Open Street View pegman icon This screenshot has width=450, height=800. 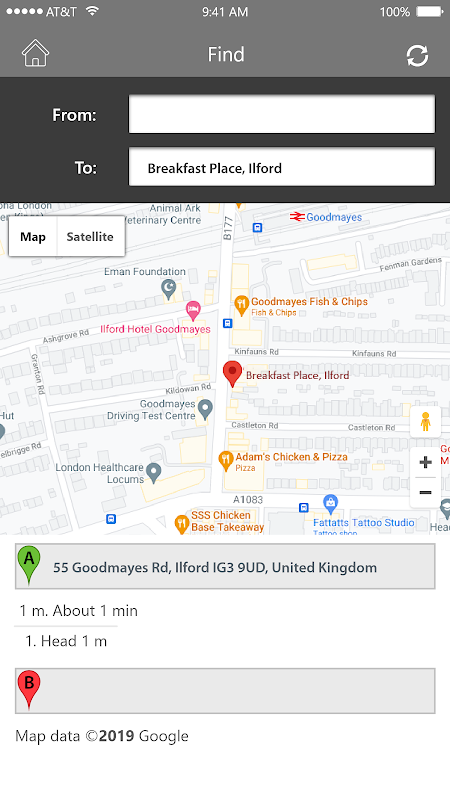click(x=425, y=422)
